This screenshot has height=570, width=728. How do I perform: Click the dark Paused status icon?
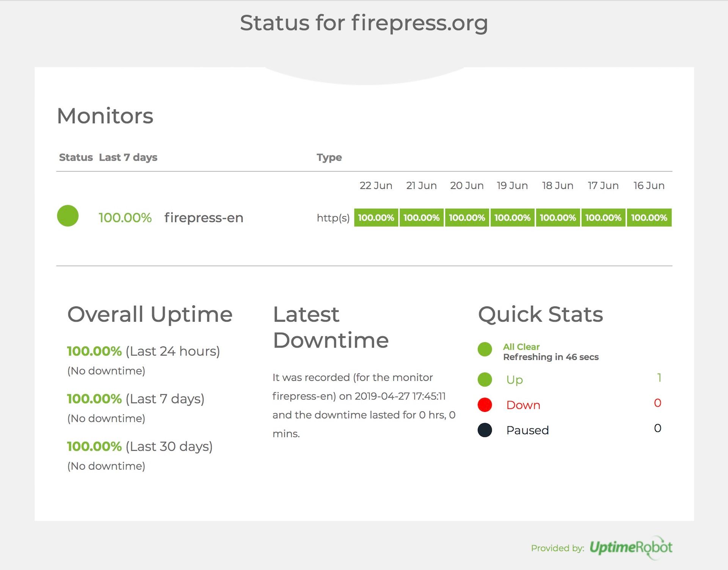(485, 430)
